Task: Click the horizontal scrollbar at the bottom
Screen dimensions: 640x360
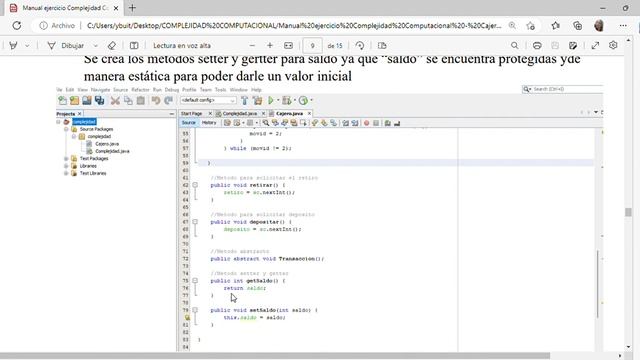Action: click(x=275, y=356)
